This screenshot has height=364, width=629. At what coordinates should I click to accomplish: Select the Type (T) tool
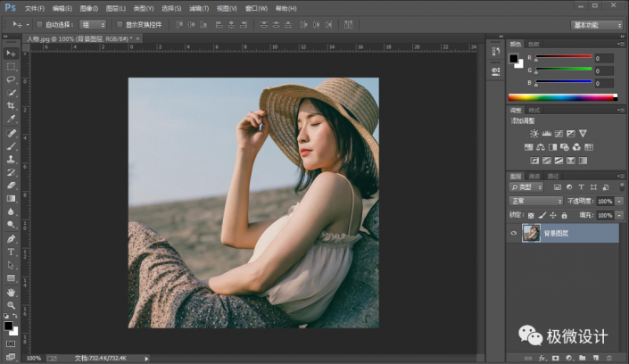[12, 252]
